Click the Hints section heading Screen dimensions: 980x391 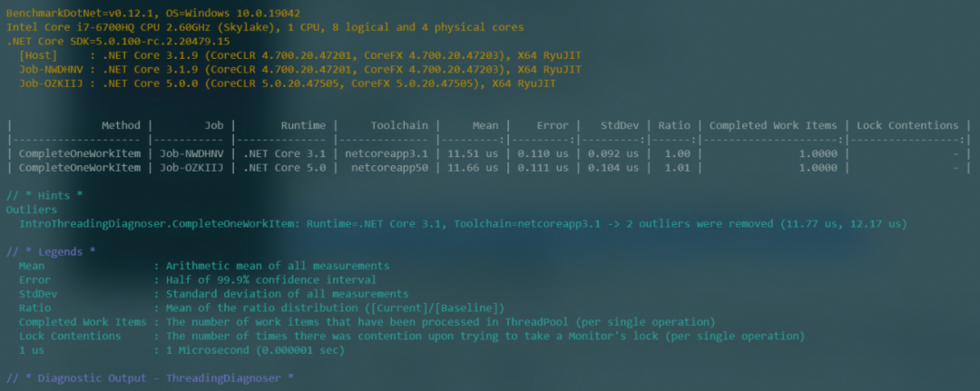click(x=44, y=196)
